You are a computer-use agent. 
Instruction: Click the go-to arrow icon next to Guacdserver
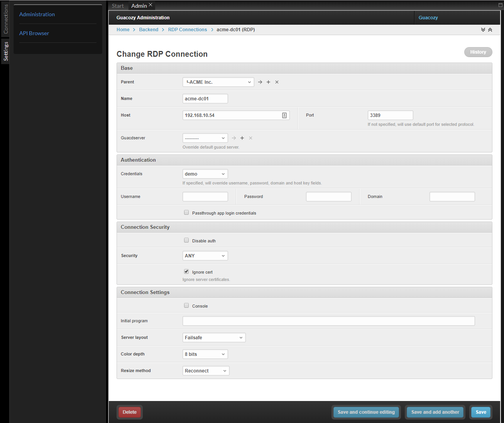click(234, 138)
